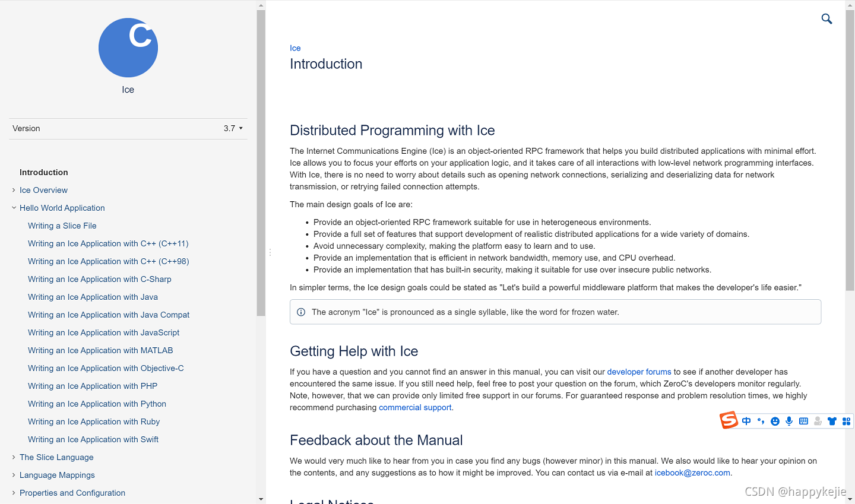Click the icebook@zeroc.com email link
This screenshot has width=855, height=504.
pyautogui.click(x=692, y=473)
